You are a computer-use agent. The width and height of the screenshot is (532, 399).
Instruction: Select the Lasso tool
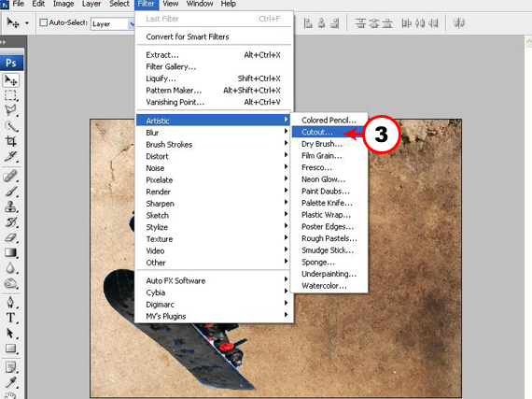tap(10, 110)
